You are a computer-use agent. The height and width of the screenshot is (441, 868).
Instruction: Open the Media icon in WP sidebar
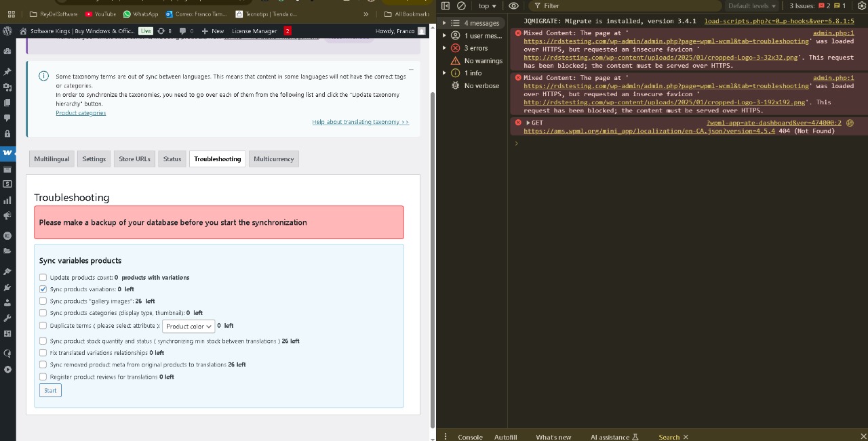[x=7, y=87]
